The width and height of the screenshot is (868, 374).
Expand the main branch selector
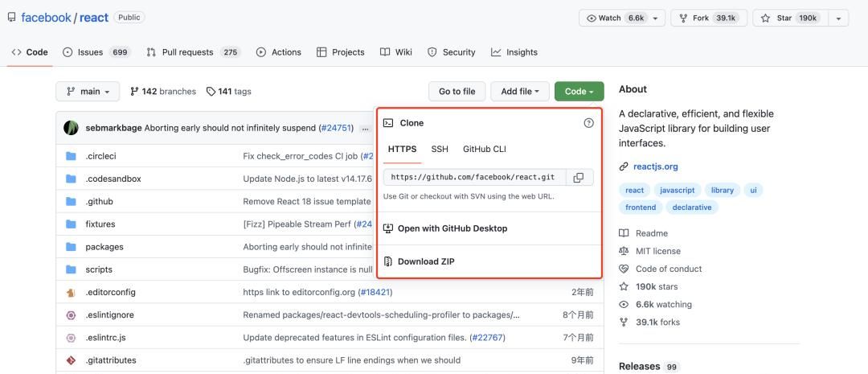(88, 92)
